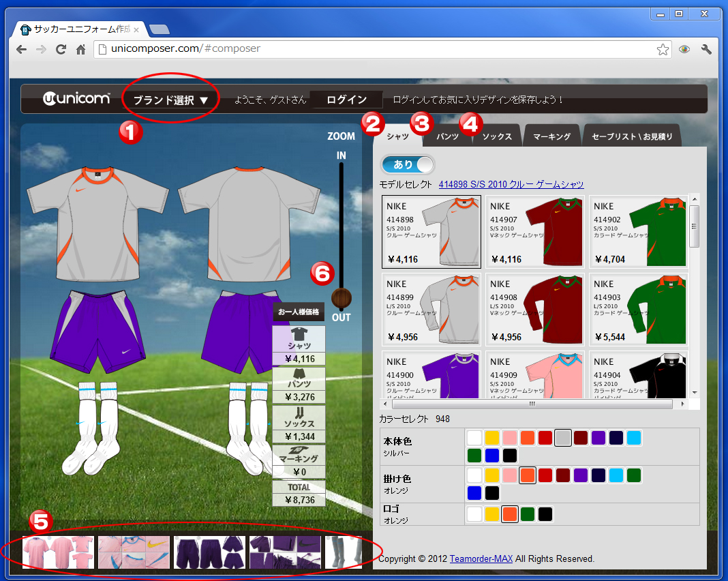Image resolution: width=728 pixels, height=581 pixels.
Task: Click the browser forward arrow
Action: pyautogui.click(x=42, y=49)
